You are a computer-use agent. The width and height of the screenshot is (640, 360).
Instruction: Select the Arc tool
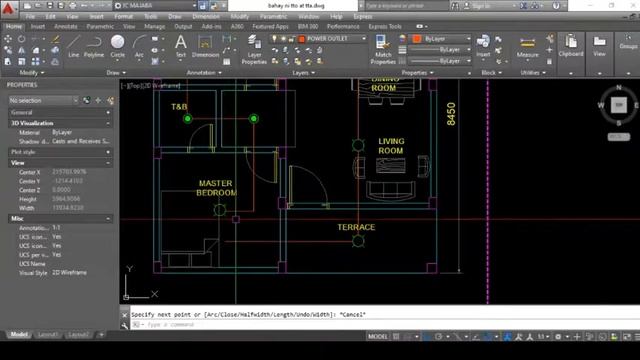coord(139,47)
